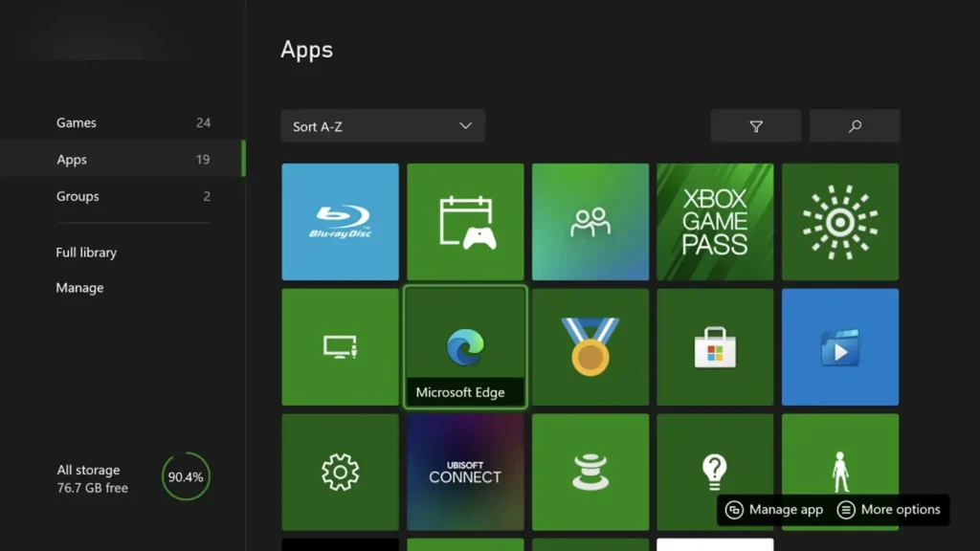
Task: Open the sunburst icon app tile
Action: pyautogui.click(x=840, y=222)
